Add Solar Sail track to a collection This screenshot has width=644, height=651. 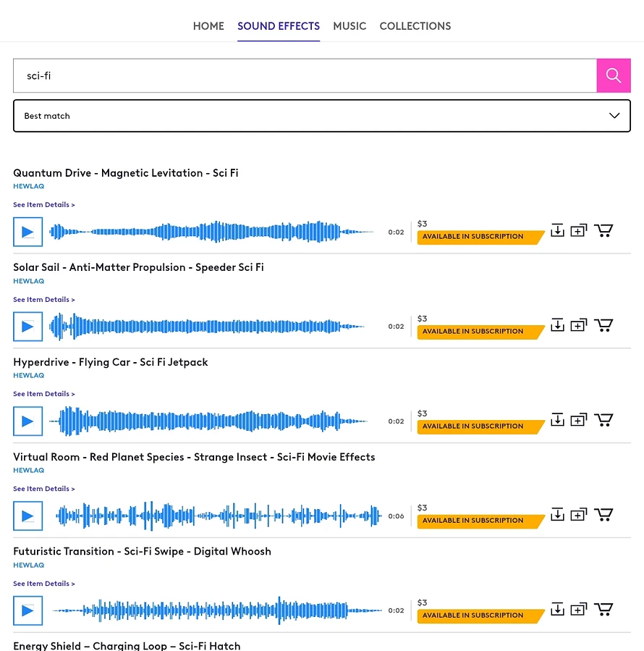click(579, 324)
